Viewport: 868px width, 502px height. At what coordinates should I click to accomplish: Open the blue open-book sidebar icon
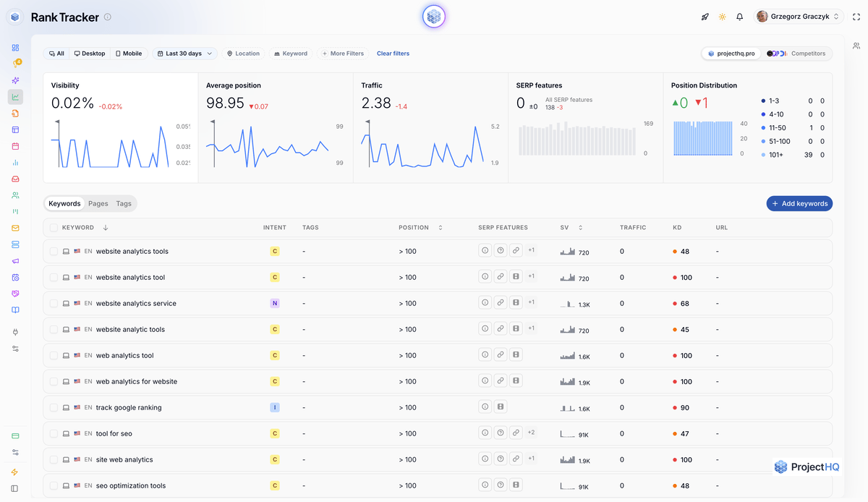point(15,310)
